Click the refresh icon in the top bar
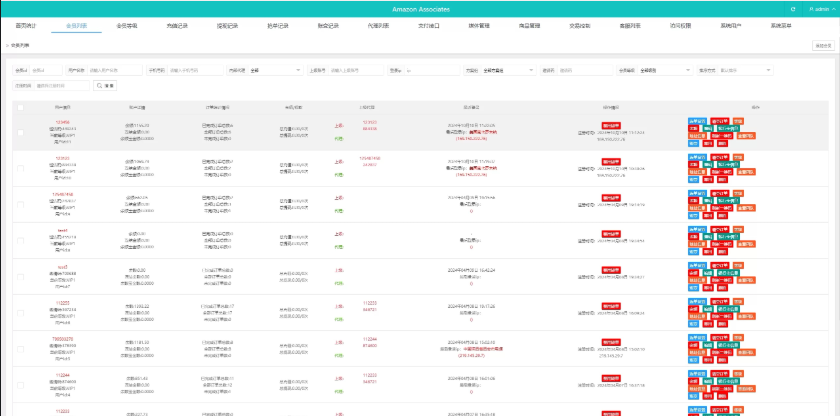 click(793, 10)
